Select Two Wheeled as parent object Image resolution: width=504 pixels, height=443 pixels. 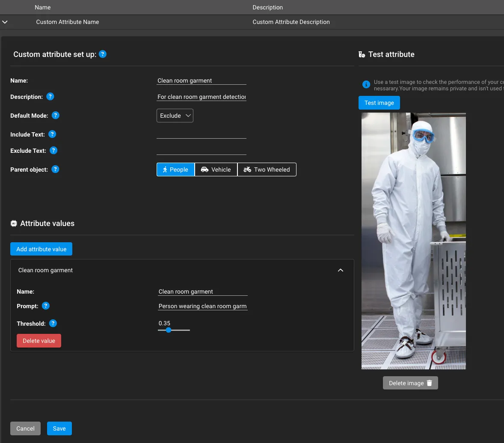click(267, 169)
